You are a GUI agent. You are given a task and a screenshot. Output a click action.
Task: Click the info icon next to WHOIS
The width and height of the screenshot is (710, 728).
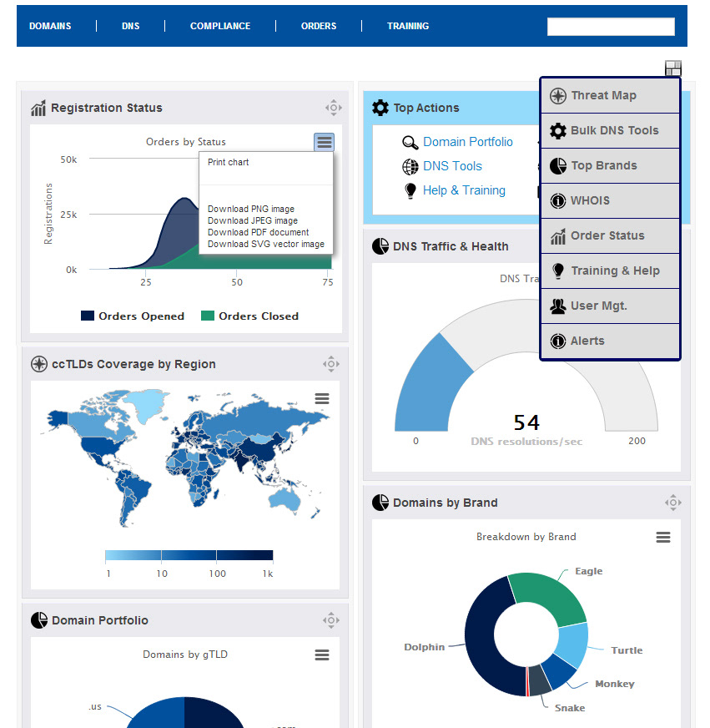point(558,201)
